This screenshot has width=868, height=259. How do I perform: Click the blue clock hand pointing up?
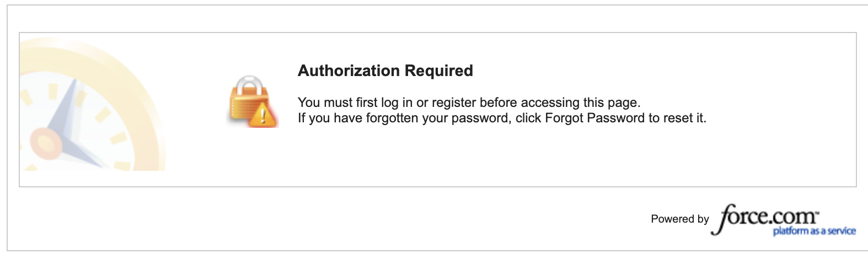[67, 107]
